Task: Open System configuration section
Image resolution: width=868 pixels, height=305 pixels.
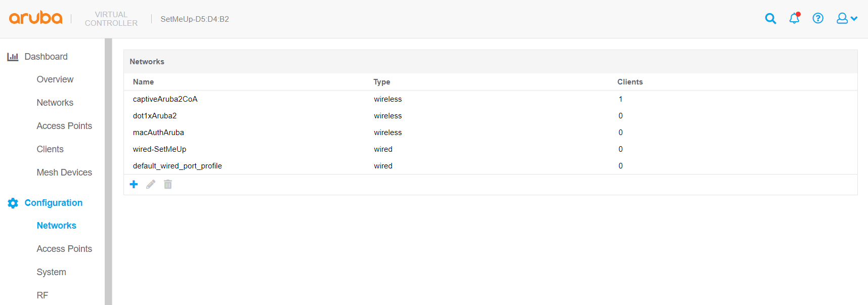Action: click(51, 272)
